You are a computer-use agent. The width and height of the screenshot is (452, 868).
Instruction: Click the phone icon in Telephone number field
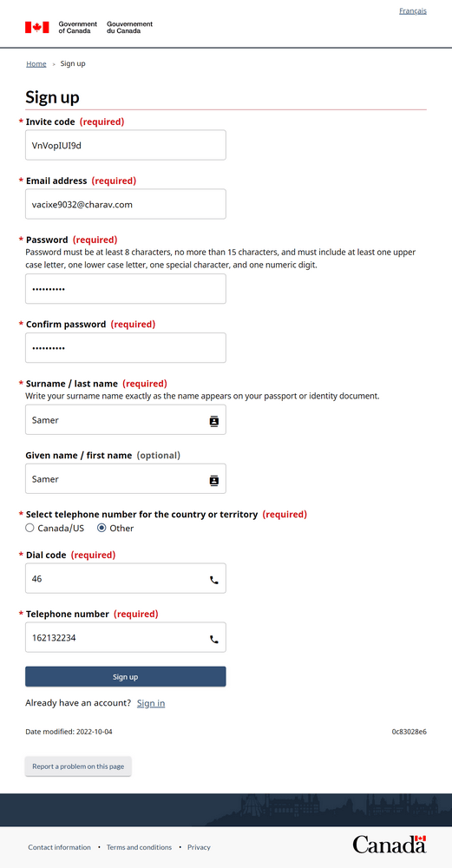(x=214, y=640)
